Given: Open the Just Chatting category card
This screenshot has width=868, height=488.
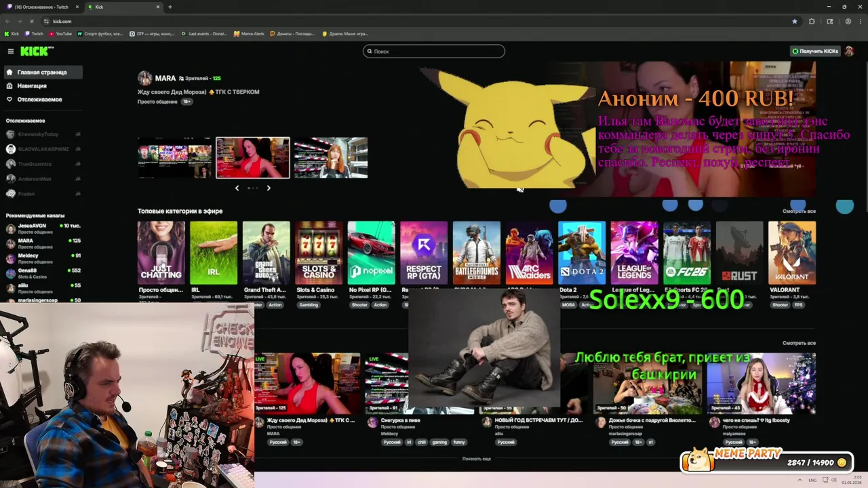Looking at the screenshot, I should pos(161,253).
